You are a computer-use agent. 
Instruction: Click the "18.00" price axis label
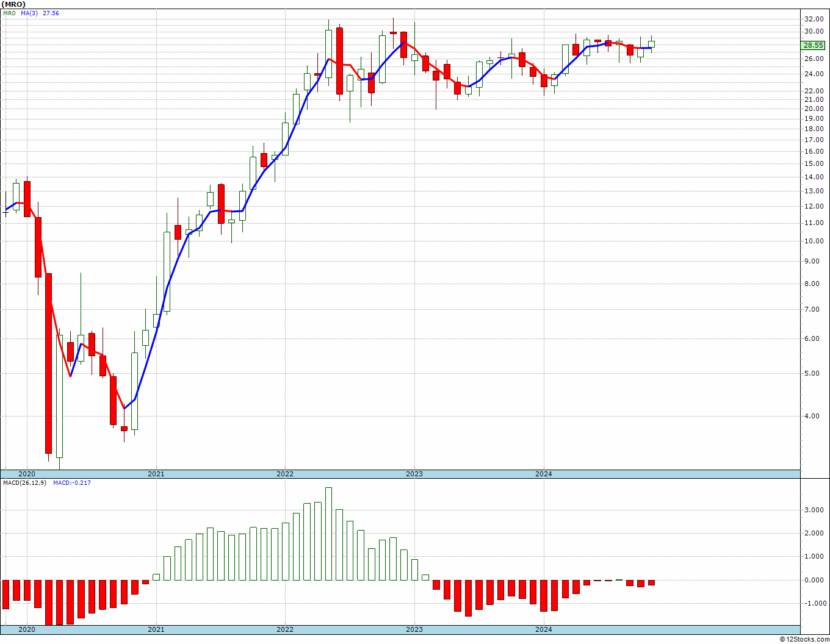tap(813, 129)
